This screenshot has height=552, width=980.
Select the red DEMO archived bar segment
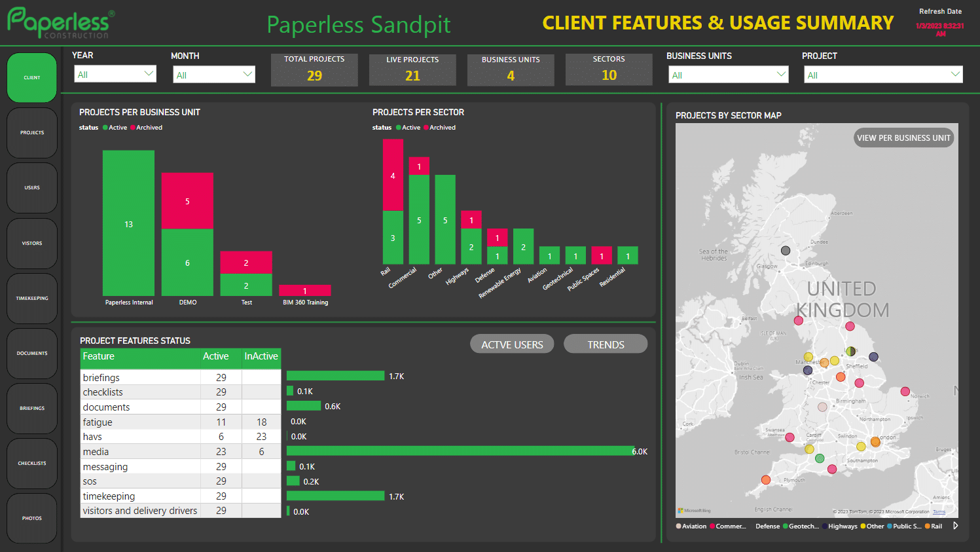[x=187, y=201]
